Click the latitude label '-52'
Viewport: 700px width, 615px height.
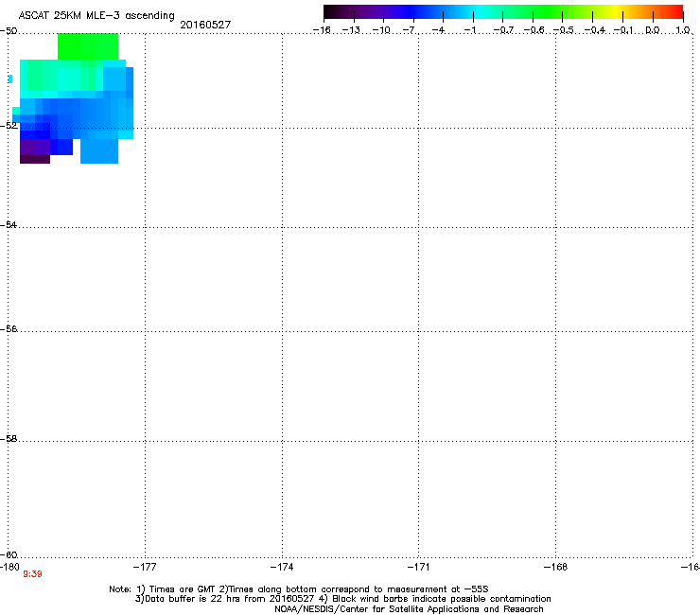coord(9,126)
